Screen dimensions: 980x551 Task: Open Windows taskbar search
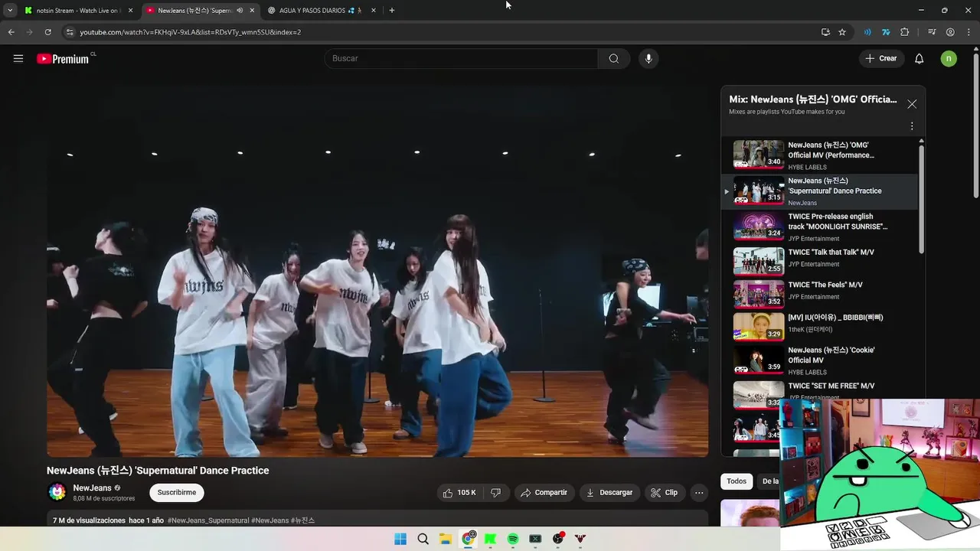423,539
